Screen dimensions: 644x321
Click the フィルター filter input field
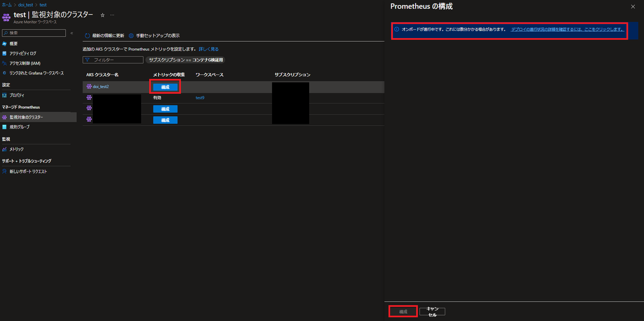pyautogui.click(x=113, y=60)
